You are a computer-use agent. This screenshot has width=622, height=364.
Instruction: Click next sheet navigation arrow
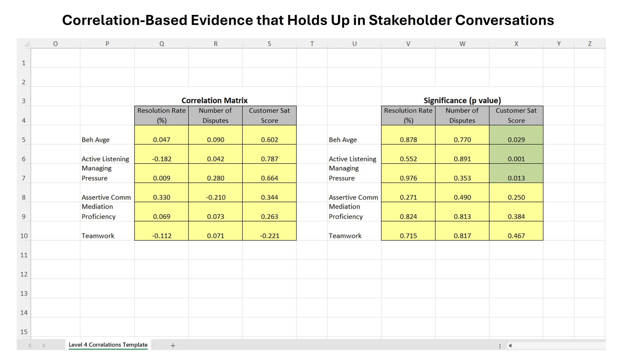pos(44,345)
